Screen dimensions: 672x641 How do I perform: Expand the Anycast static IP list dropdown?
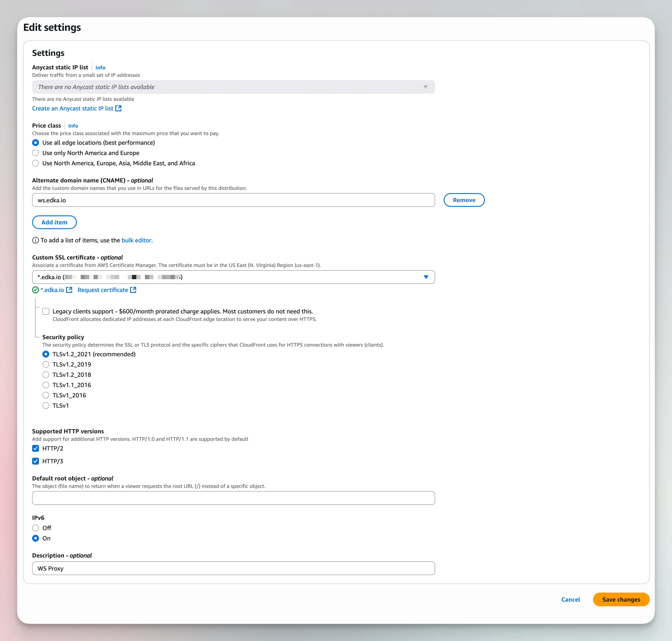[233, 87]
